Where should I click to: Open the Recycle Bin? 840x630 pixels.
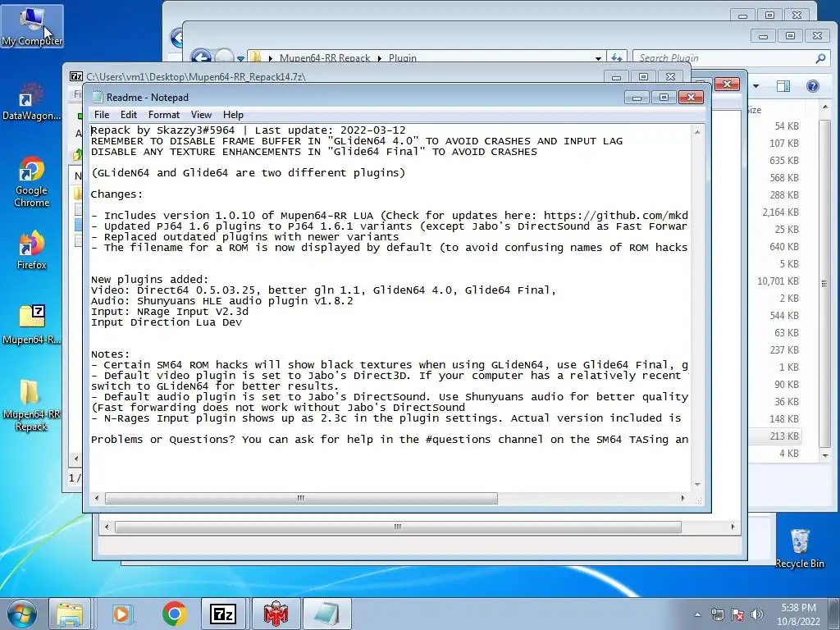coord(799,548)
